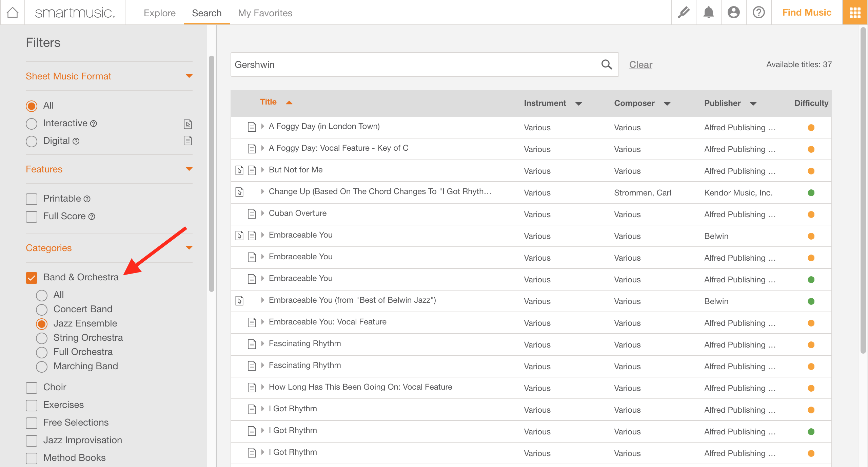
Task: Collapse the Sheet Music Format section
Action: click(x=189, y=76)
